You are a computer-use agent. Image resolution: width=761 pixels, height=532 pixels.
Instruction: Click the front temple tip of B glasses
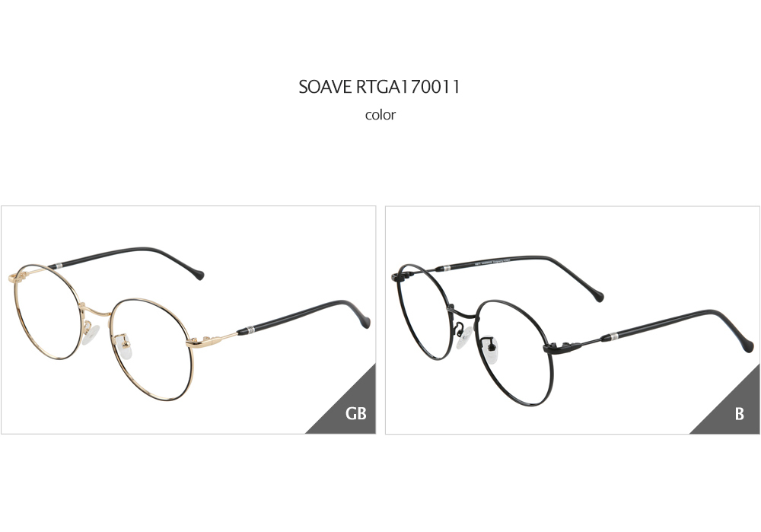tap(748, 345)
